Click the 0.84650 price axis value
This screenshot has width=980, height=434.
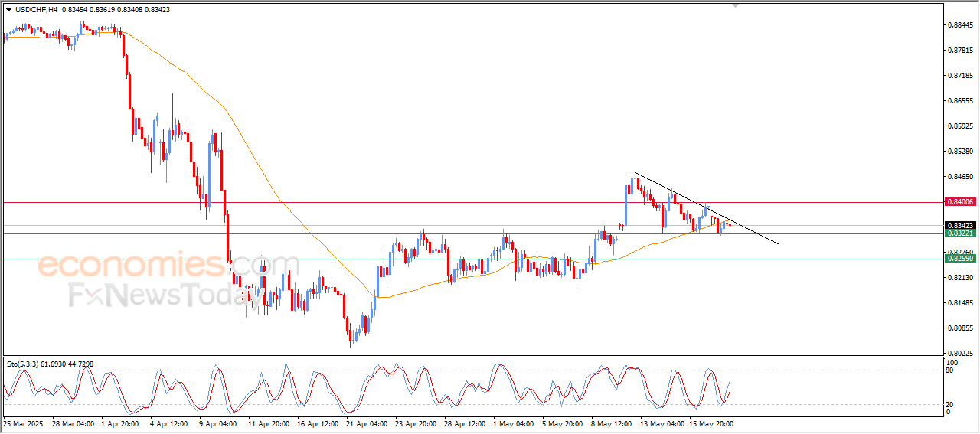coord(960,177)
